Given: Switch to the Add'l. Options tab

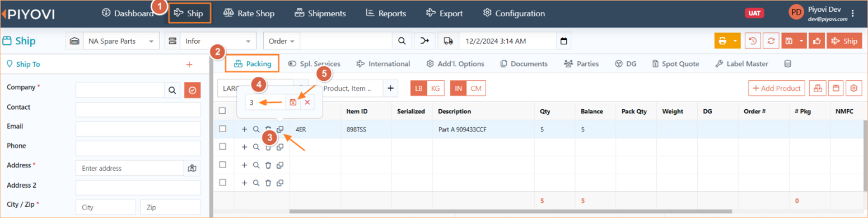Looking at the screenshot, I should [x=455, y=64].
